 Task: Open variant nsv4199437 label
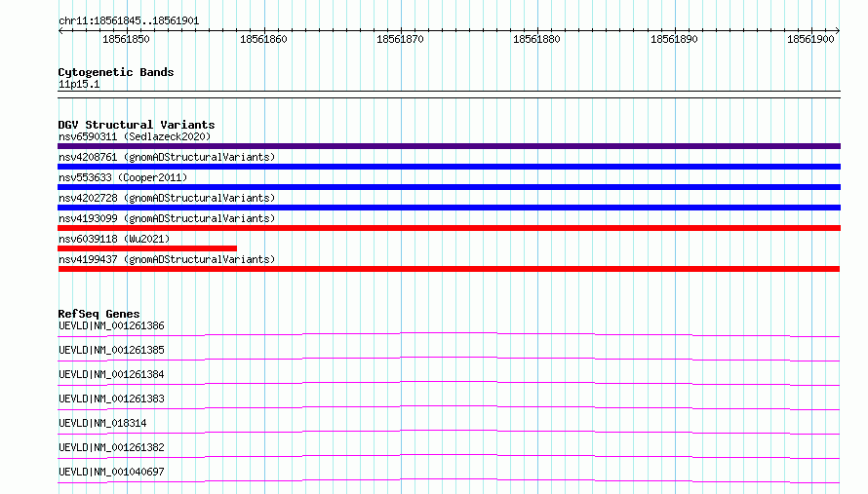167,259
